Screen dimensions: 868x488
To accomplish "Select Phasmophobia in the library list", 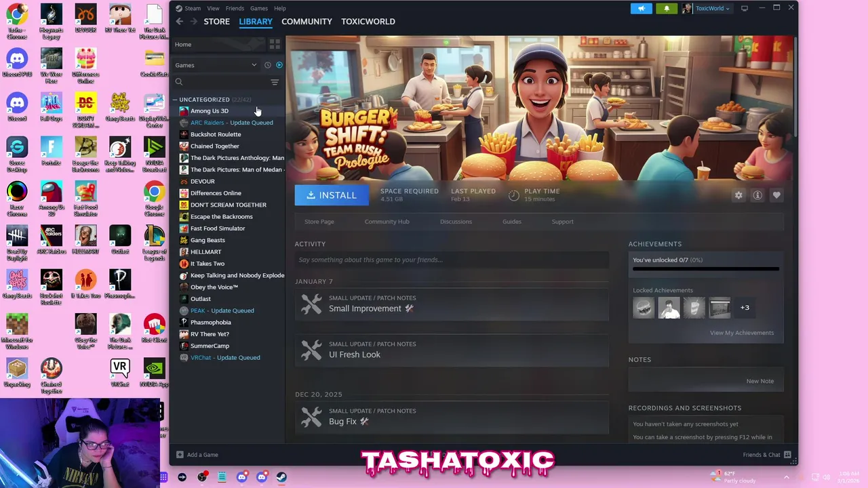I will click(227, 323).
